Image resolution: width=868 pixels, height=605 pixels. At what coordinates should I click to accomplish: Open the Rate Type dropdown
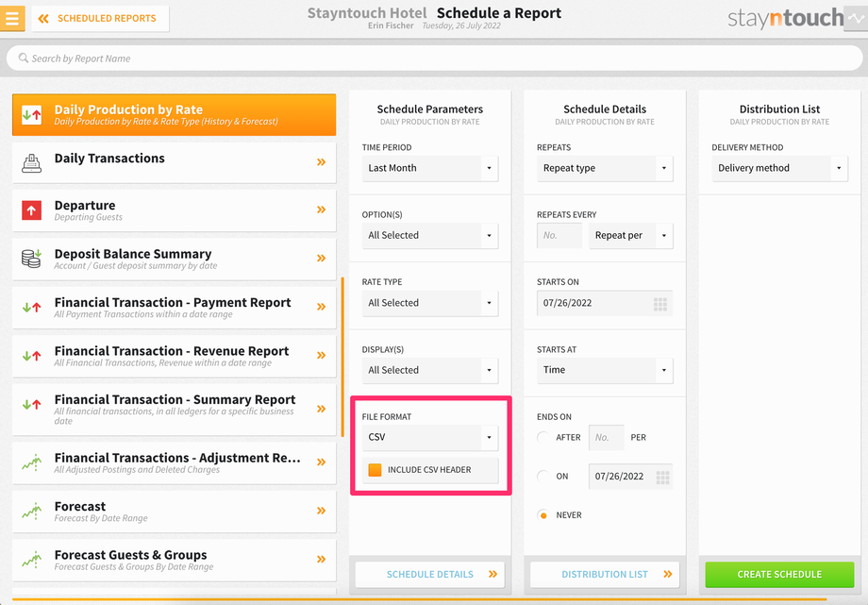[430, 303]
